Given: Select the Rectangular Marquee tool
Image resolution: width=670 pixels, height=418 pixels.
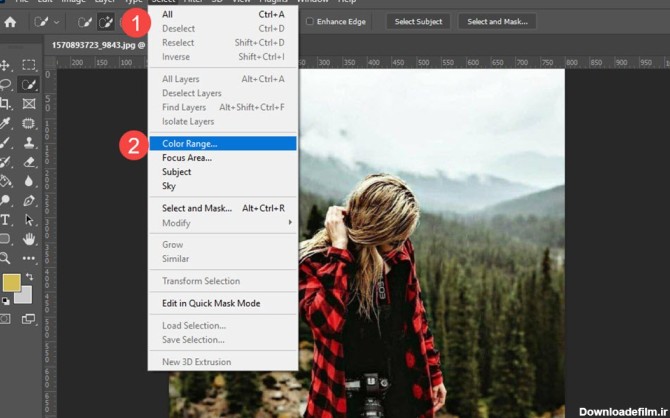Looking at the screenshot, I should point(29,65).
